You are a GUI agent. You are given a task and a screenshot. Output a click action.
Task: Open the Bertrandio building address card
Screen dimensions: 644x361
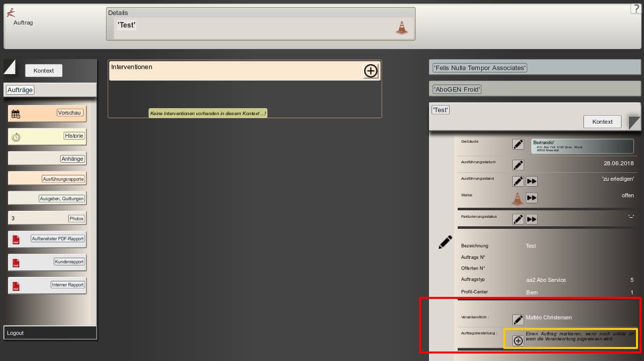coord(582,146)
